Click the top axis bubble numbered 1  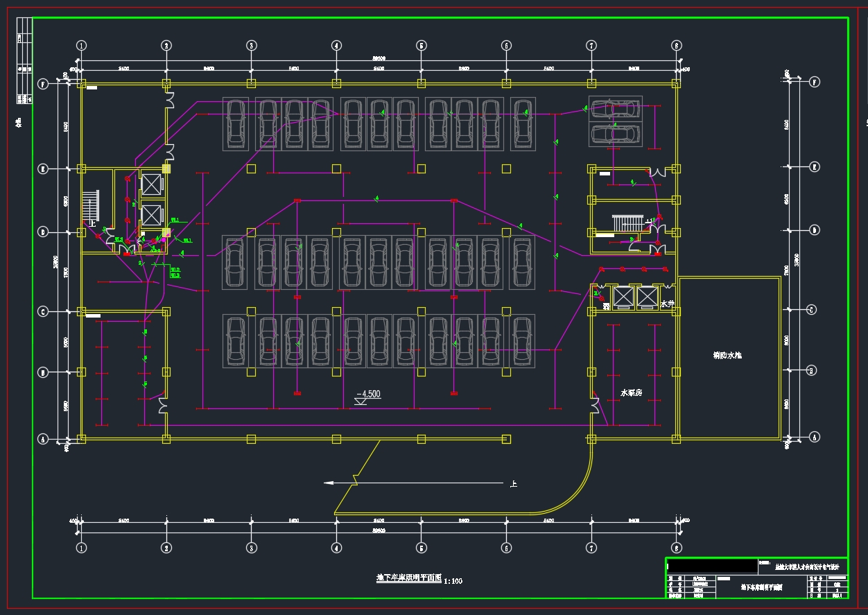tap(82, 46)
